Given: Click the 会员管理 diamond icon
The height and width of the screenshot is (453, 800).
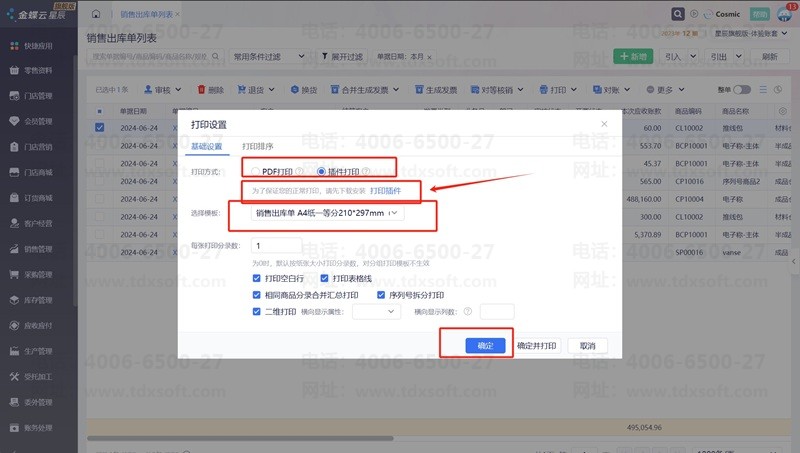Looking at the screenshot, I should pyautogui.click(x=15, y=121).
